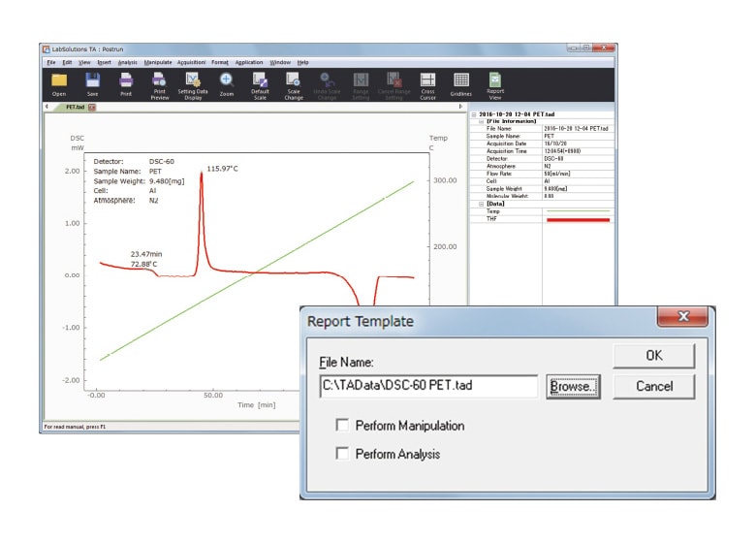756x543 pixels.
Task: Check the Perform Manipulation checkbox
Action: coord(342,426)
